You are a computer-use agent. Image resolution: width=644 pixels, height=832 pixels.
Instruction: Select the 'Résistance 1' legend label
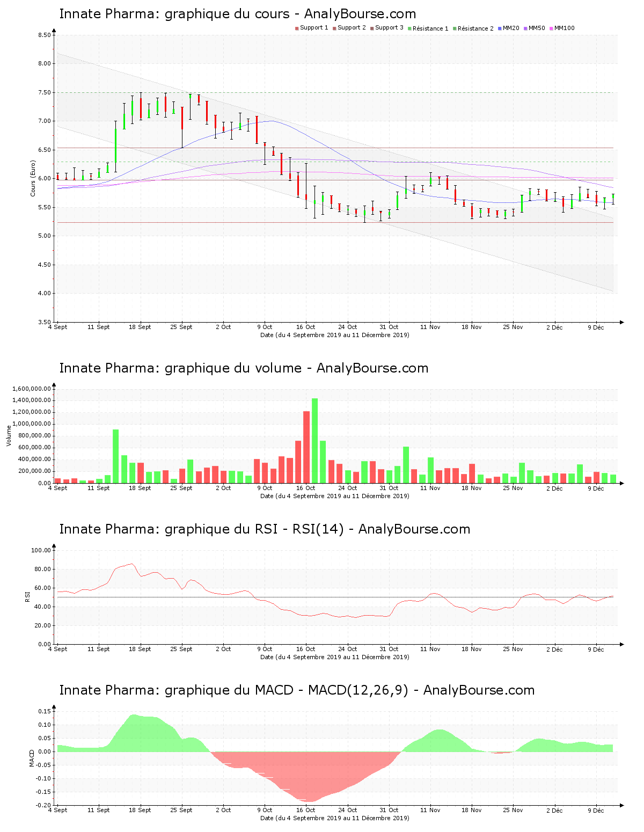pyautogui.click(x=430, y=28)
